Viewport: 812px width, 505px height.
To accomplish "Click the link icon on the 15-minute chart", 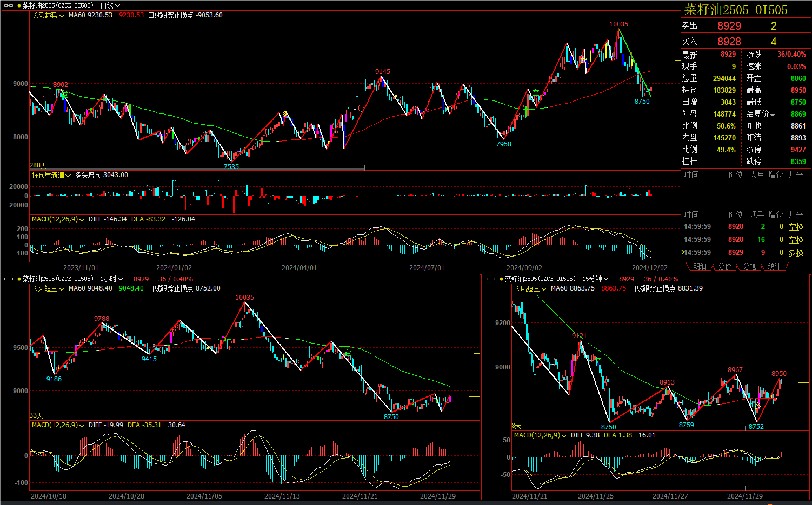I will (490, 279).
